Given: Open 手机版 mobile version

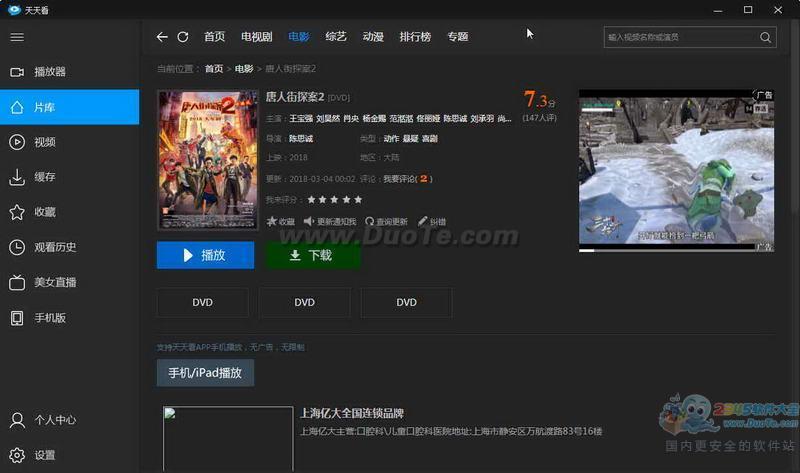Looking at the screenshot, I should (69, 318).
